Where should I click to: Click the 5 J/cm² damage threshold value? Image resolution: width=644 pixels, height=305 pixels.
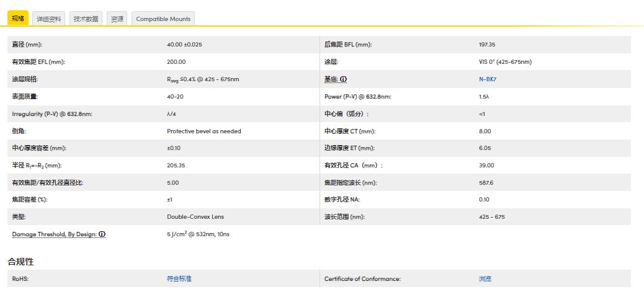tap(198, 234)
